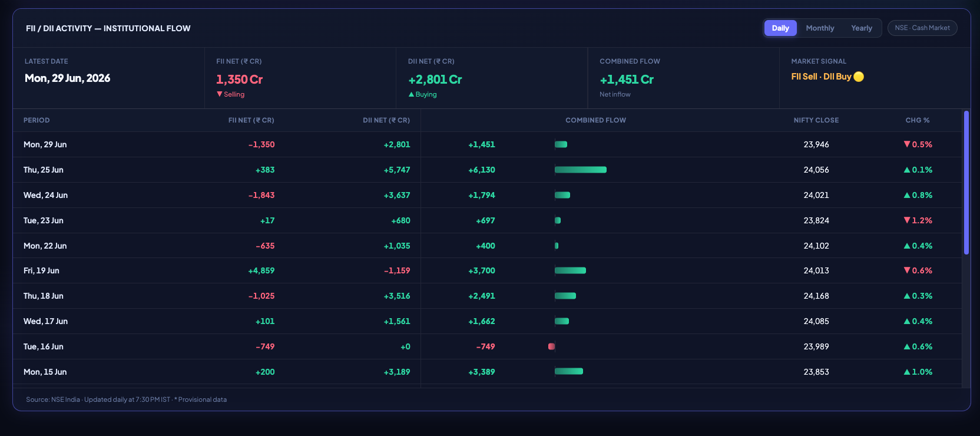Image resolution: width=980 pixels, height=436 pixels.
Task: Click the combined flow bar for Thu, 25 Jun
Action: (581, 170)
